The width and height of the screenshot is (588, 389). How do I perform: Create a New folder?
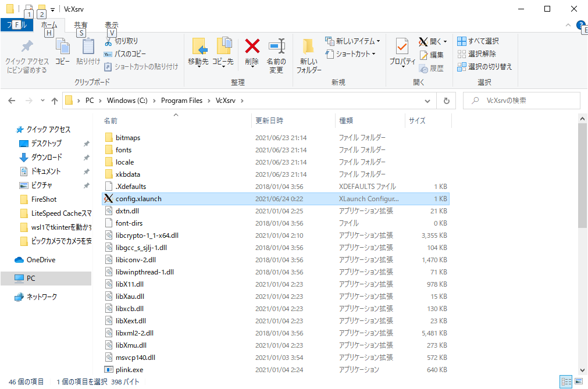pos(309,55)
